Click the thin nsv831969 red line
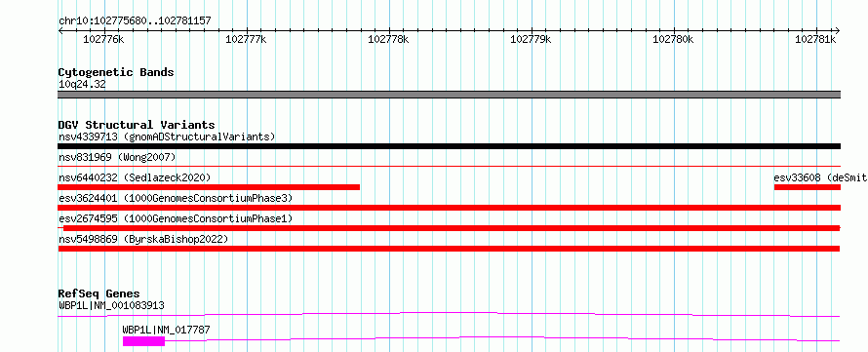This screenshot has width=868, height=352. click(449, 166)
